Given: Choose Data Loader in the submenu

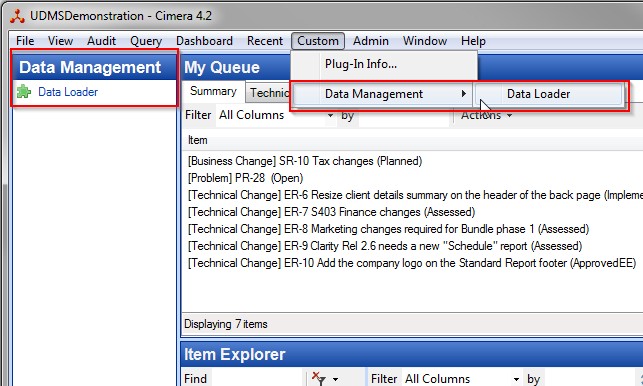Looking at the screenshot, I should (549, 94).
